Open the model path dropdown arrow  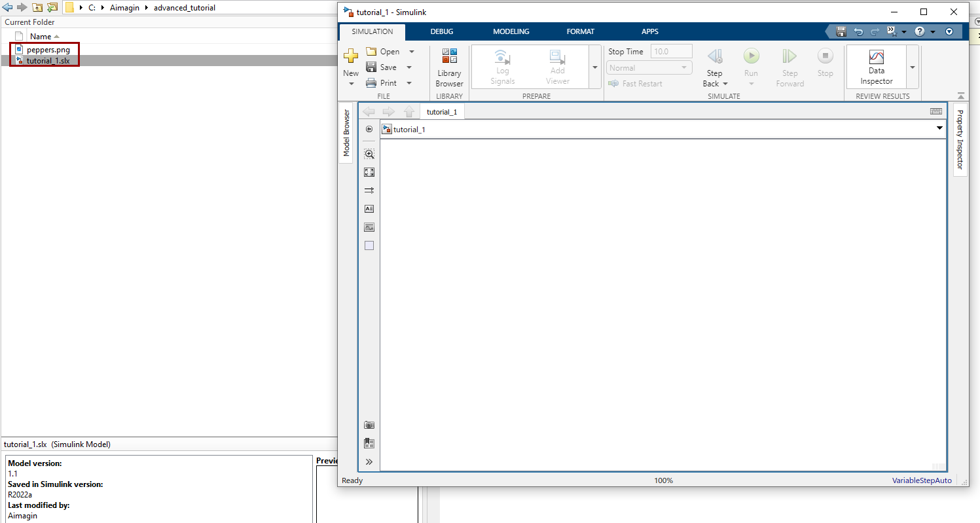pos(940,129)
